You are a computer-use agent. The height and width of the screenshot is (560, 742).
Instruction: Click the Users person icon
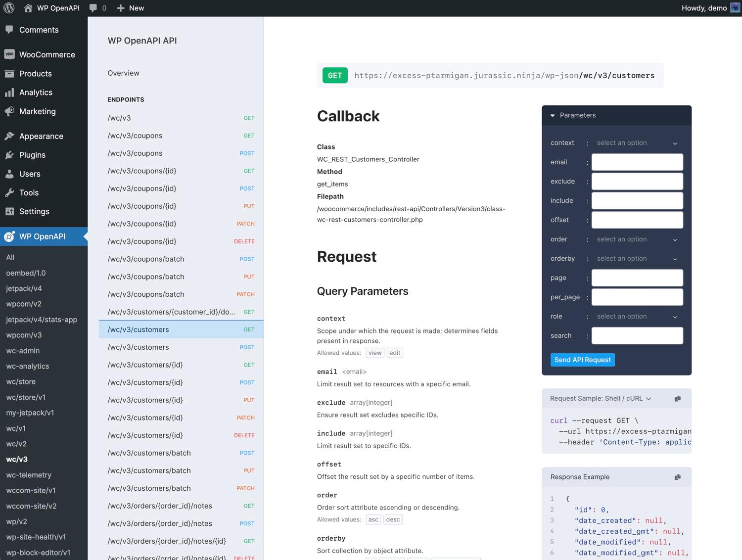(x=9, y=174)
